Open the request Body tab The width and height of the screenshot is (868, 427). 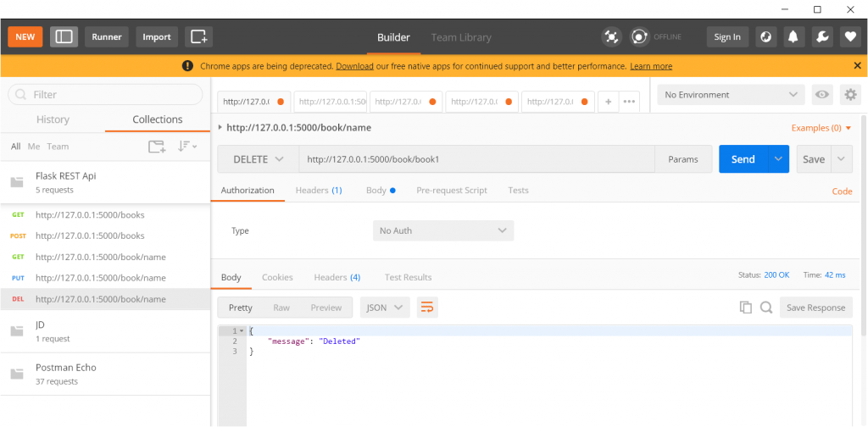coord(381,191)
